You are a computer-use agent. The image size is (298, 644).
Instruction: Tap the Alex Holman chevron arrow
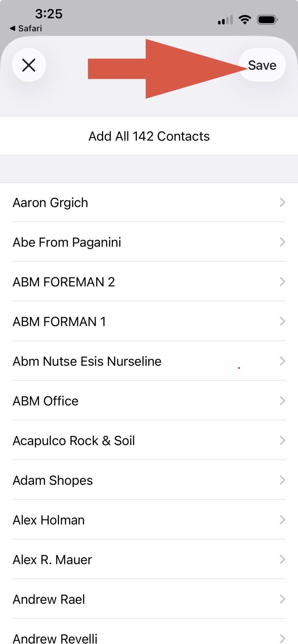(282, 520)
